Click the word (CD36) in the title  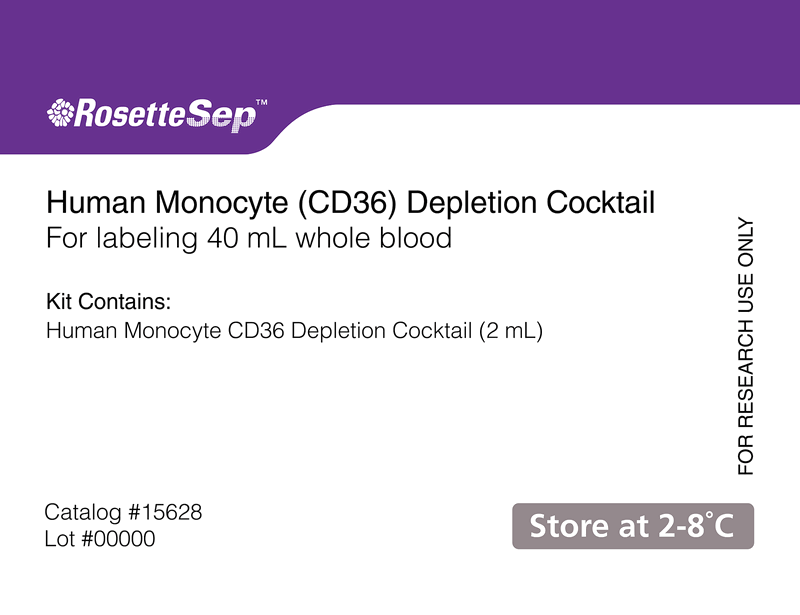point(347,203)
